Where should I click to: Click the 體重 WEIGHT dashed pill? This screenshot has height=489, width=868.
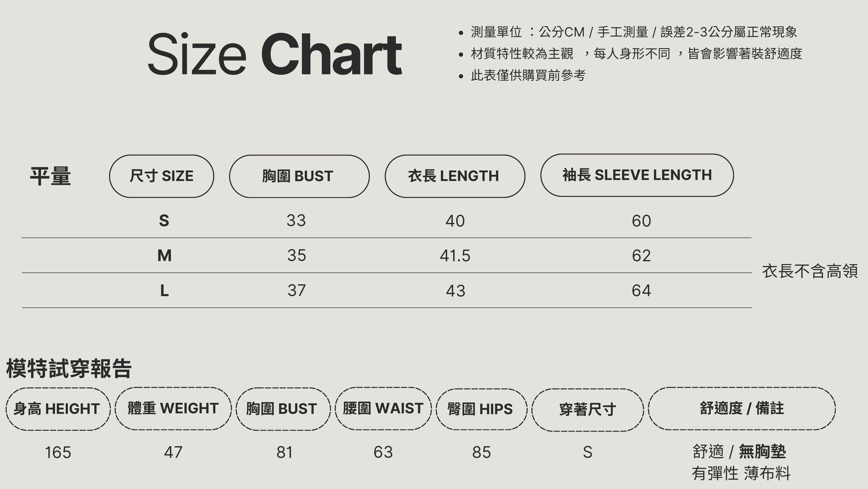[173, 408]
